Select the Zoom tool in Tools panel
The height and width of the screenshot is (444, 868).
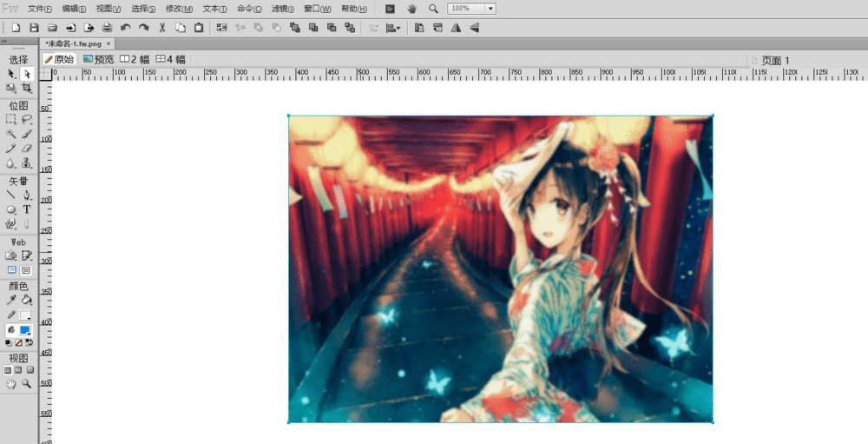pos(27,383)
